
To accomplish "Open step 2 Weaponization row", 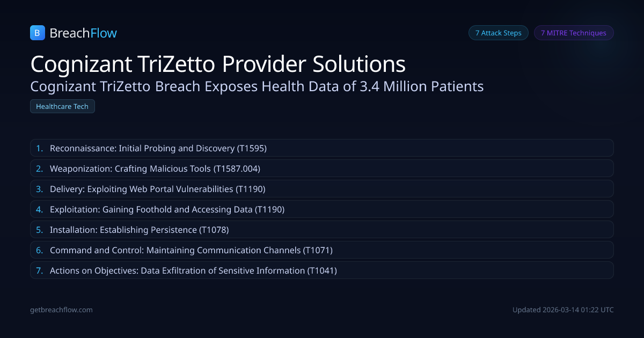I will coord(321,168).
